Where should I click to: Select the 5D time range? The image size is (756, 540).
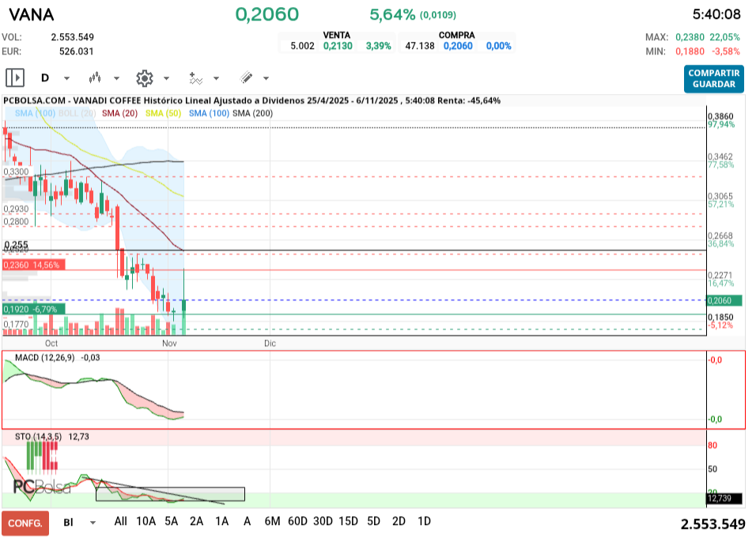coord(374,521)
